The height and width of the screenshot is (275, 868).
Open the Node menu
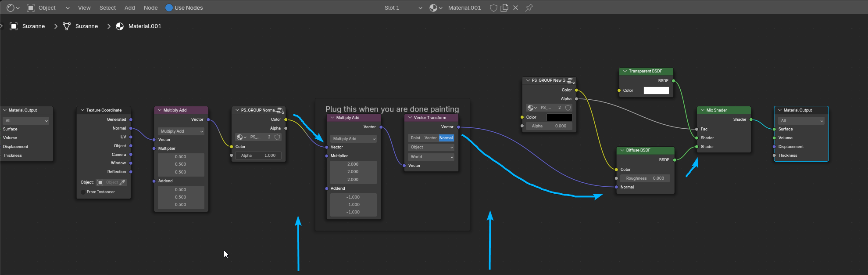(151, 8)
